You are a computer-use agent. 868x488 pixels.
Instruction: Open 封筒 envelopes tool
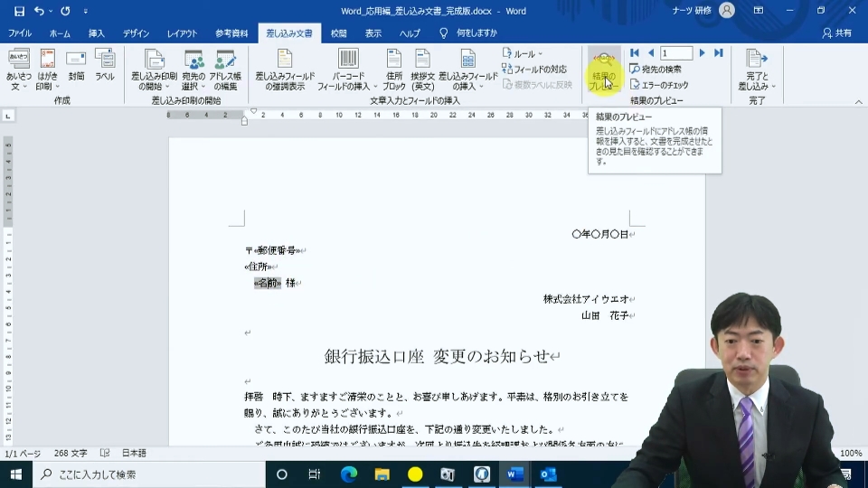click(76, 66)
